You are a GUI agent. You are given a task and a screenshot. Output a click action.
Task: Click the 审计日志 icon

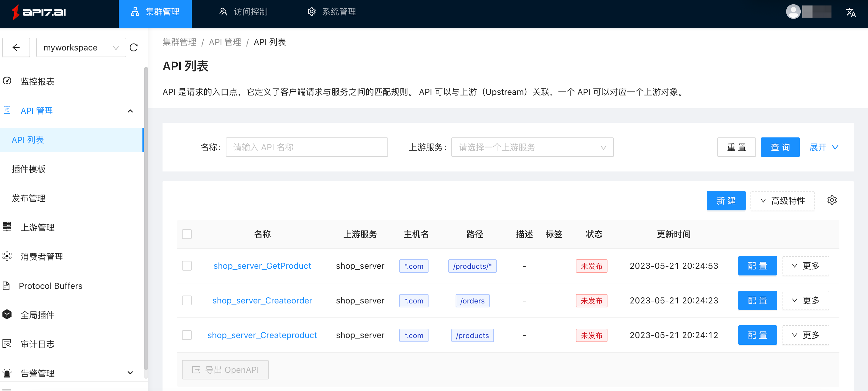(x=7, y=344)
